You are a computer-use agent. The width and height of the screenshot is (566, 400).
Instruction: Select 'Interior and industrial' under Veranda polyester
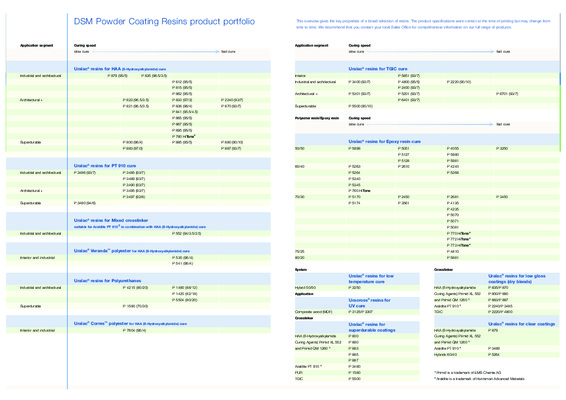pos(37,258)
